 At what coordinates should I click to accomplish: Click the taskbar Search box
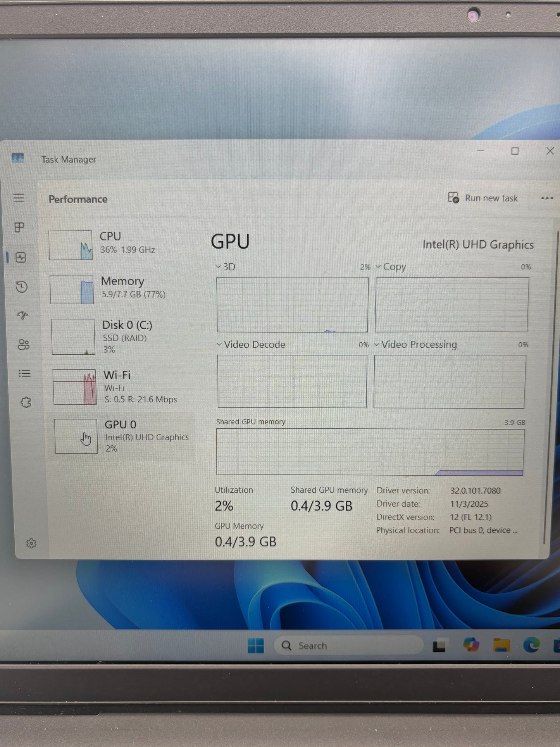[349, 645]
